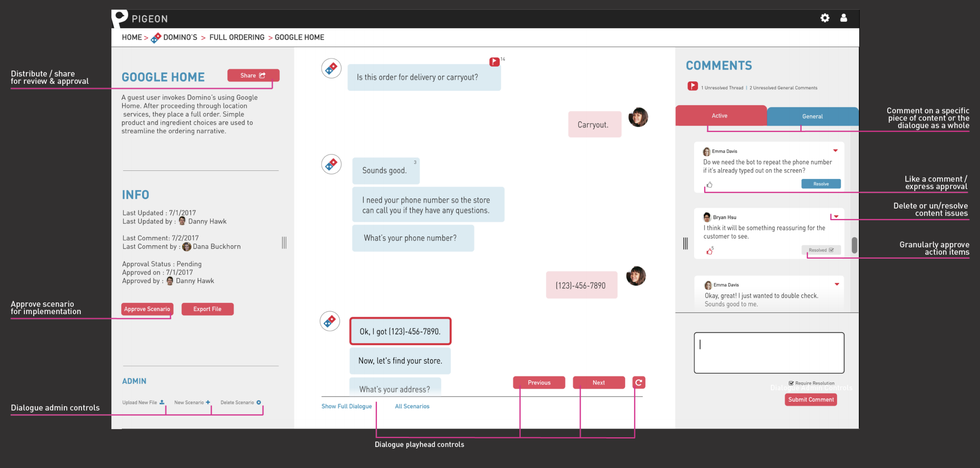
Task: Select the 'Is this order for delivery or carryout?' bubble
Action: 424,77
